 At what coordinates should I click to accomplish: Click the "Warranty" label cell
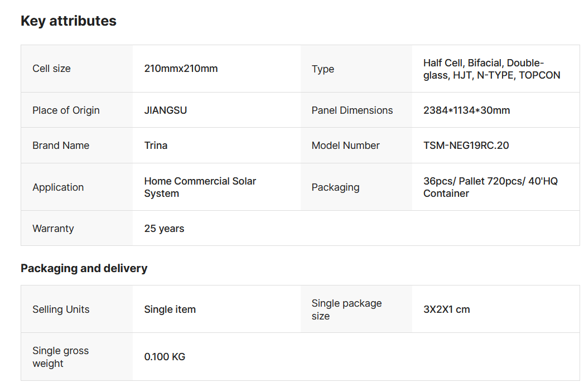click(x=53, y=229)
